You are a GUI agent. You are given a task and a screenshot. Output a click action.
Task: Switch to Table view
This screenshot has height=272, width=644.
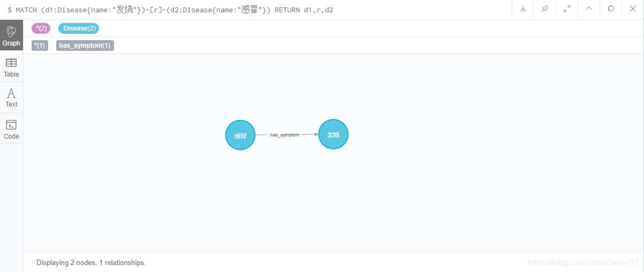coord(11,67)
